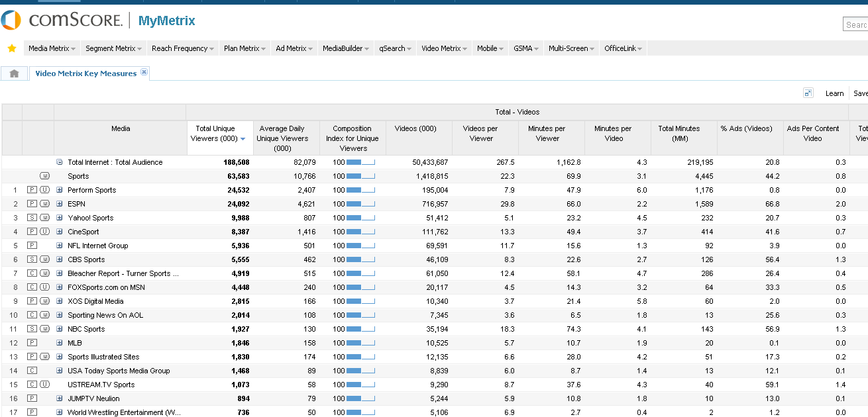
Task: Click the P badge icon on ESPN row
Action: (31, 204)
